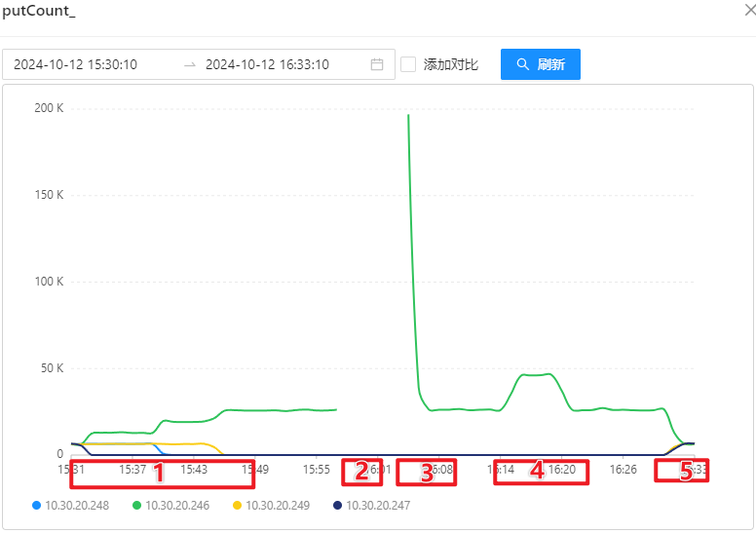Click the red annotation box numbered 2
756x533 pixels.
pos(362,472)
